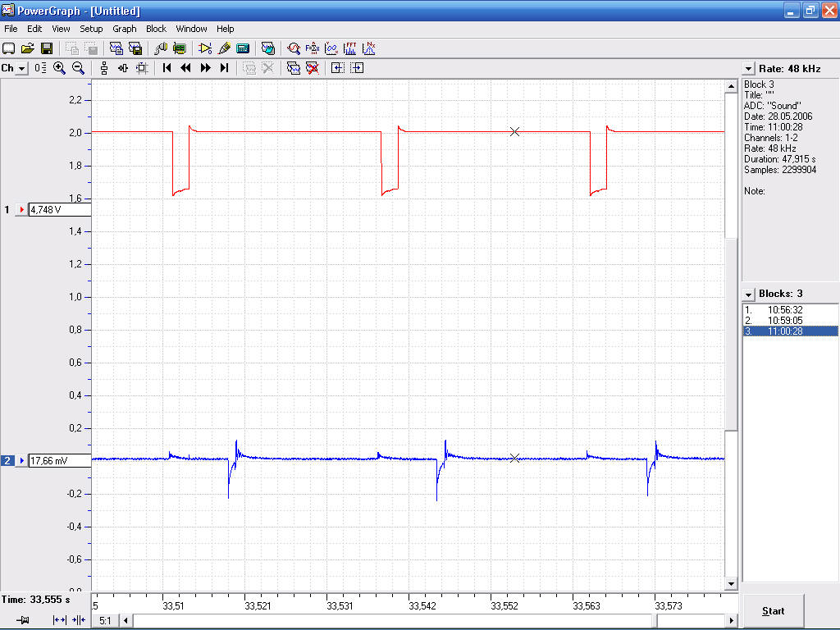Toggle the pushpin marker at bottom left

[22, 620]
